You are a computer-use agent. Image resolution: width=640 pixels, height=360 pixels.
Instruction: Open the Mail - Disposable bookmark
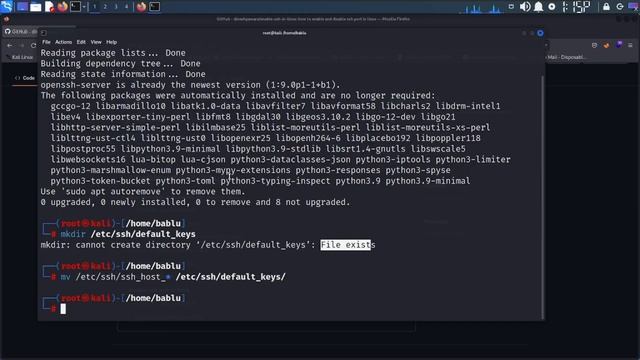(566, 57)
